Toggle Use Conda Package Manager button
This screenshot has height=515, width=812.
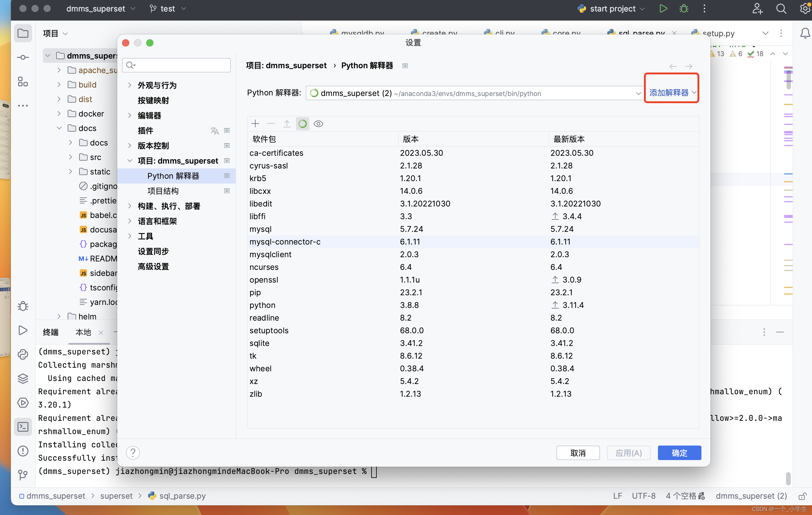coord(302,124)
